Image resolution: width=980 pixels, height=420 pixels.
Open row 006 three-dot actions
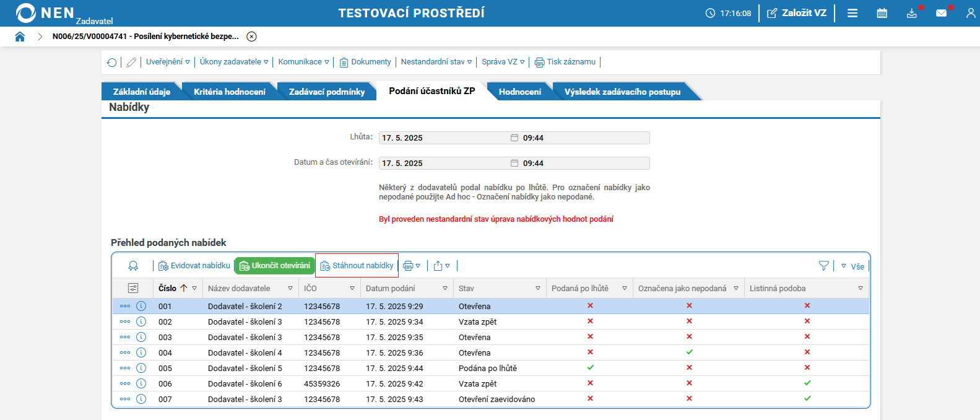tap(125, 383)
